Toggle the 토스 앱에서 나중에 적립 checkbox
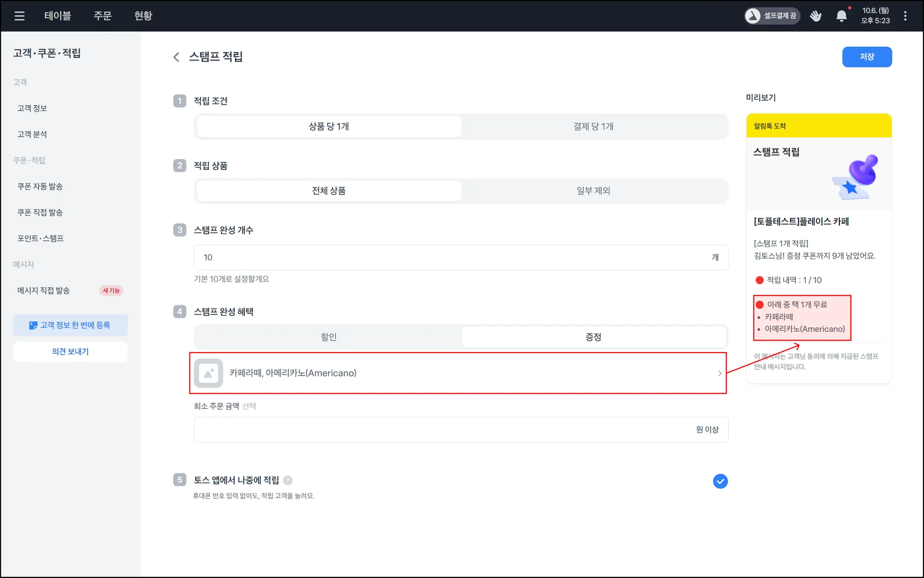This screenshot has width=924, height=578. point(720,481)
